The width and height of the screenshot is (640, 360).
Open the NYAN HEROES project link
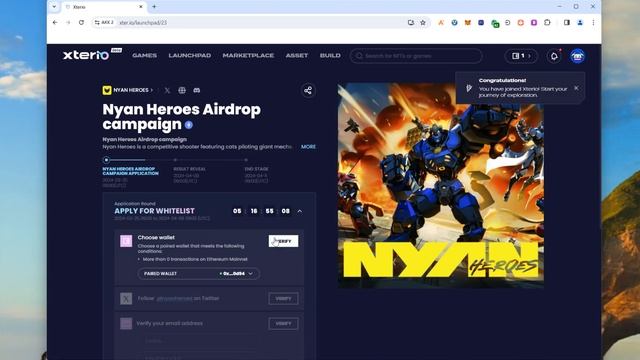pyautogui.click(x=128, y=90)
